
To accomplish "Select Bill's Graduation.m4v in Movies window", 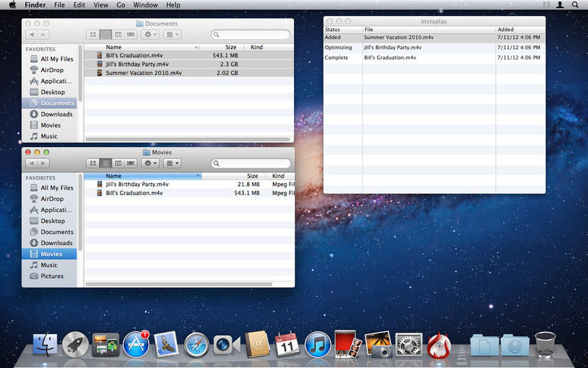I will click(190, 193).
